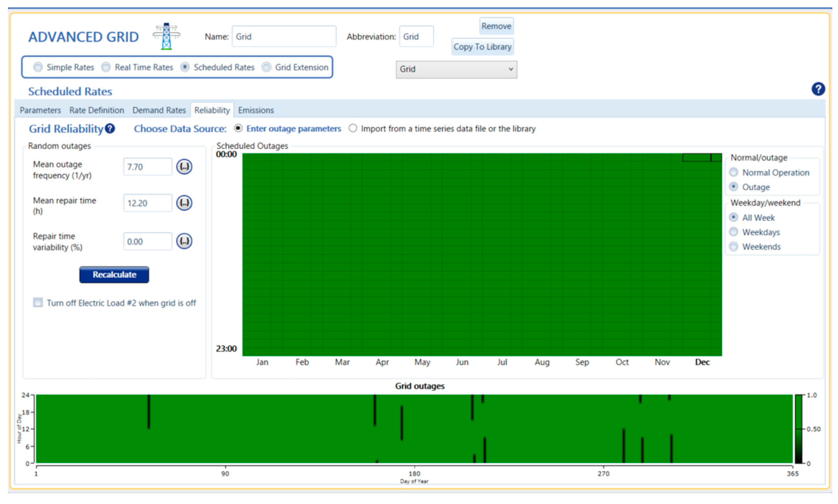Screen dimensions: 838x504
Task: Select Normal Operation radio button
Action: (x=734, y=173)
